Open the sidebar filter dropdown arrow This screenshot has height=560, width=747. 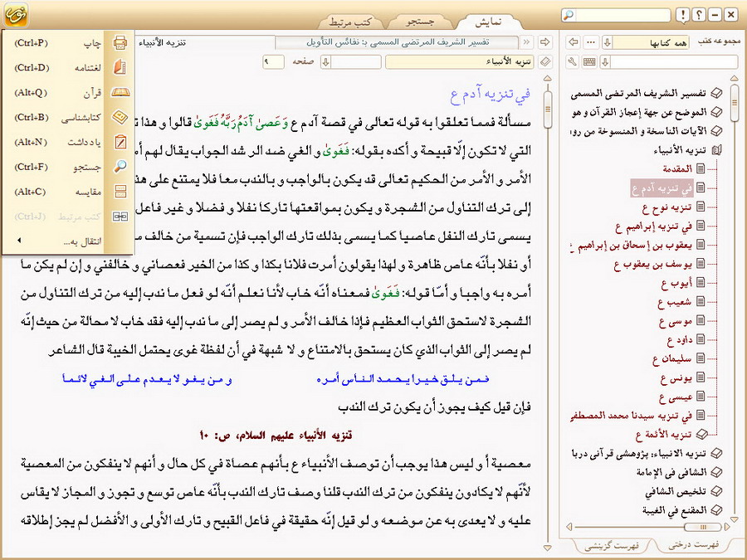coord(605,62)
